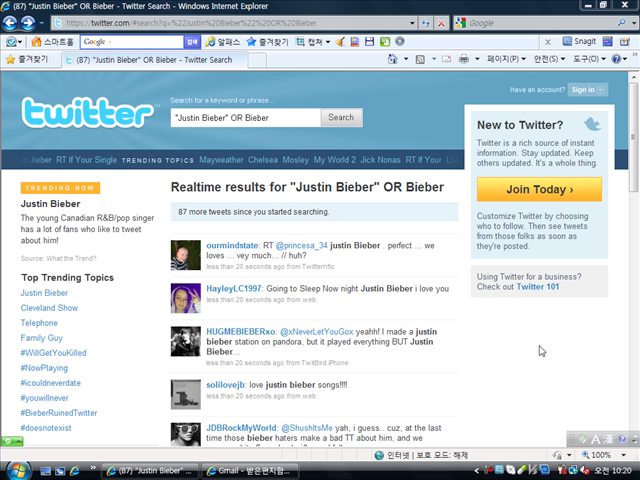This screenshot has height=480, width=640.
Task: Click the gray round icon ending the ALToolbar
Action: point(400,41)
